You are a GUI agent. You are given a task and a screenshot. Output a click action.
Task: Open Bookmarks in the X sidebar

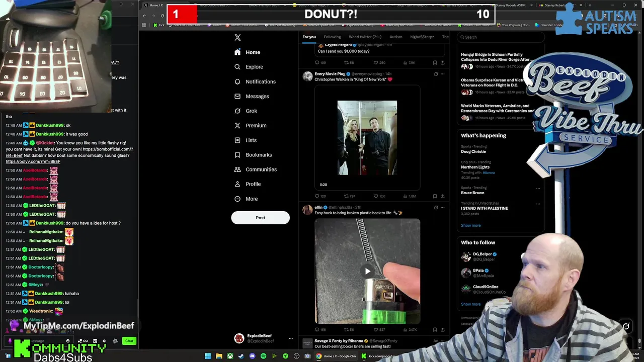(253, 155)
